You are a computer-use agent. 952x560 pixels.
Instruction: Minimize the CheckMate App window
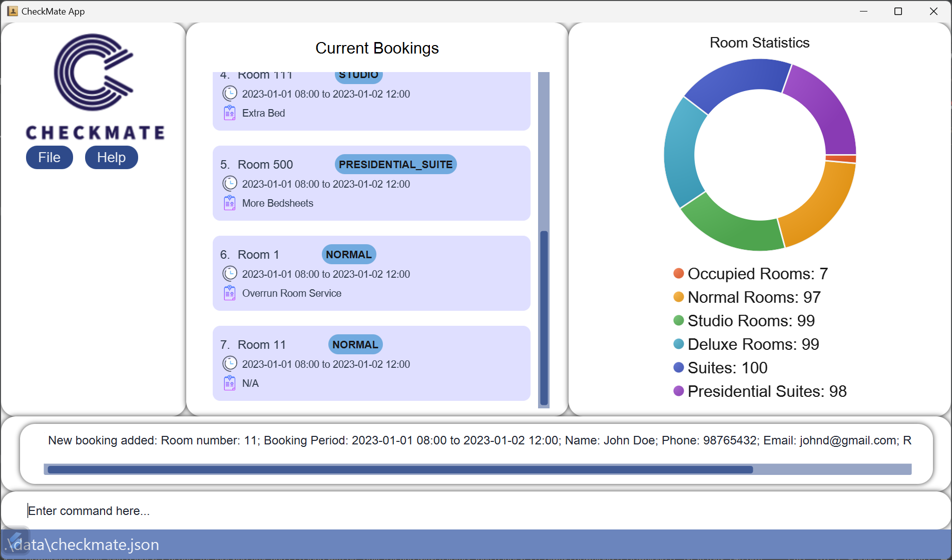pyautogui.click(x=863, y=11)
